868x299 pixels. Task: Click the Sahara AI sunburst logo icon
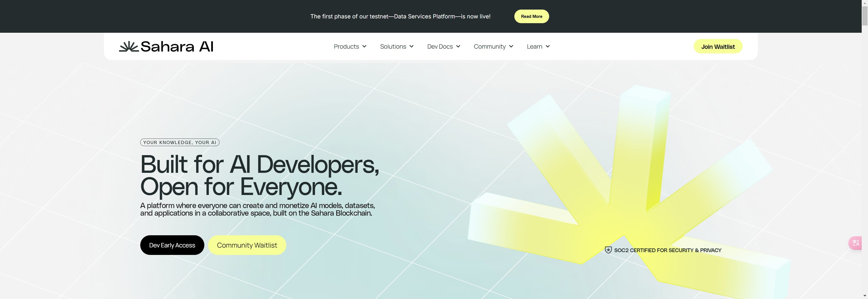[x=129, y=46]
